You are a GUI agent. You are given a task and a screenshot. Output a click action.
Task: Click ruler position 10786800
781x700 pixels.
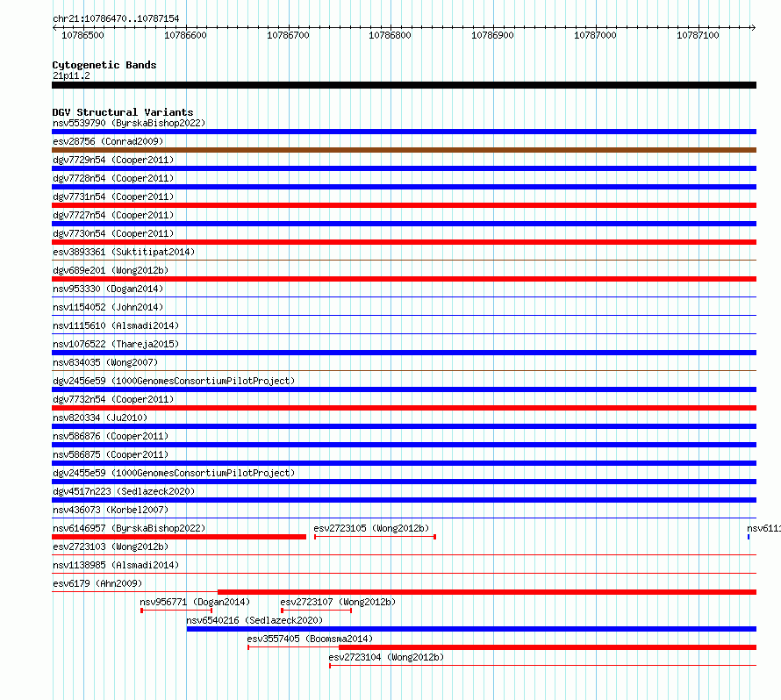[x=390, y=35]
